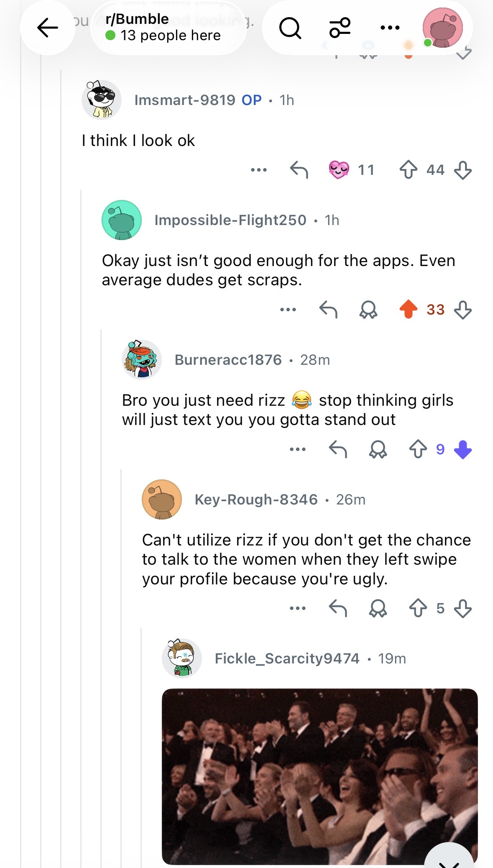Open the search magnifier icon
The height and width of the screenshot is (868, 493).
click(x=290, y=28)
